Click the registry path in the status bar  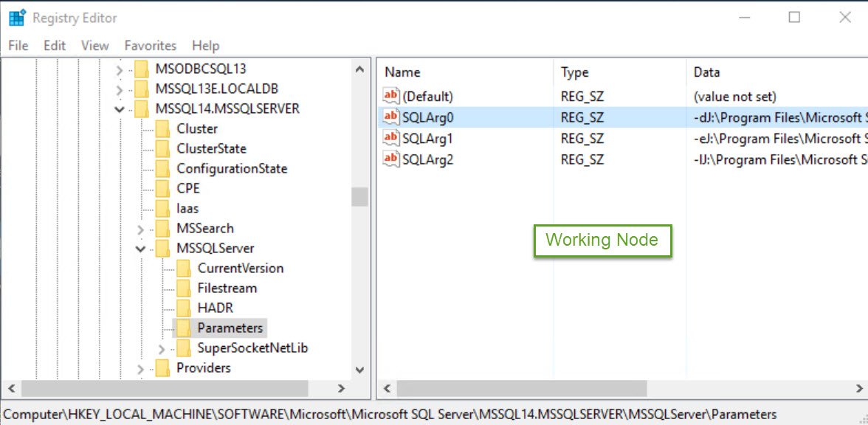(x=390, y=415)
